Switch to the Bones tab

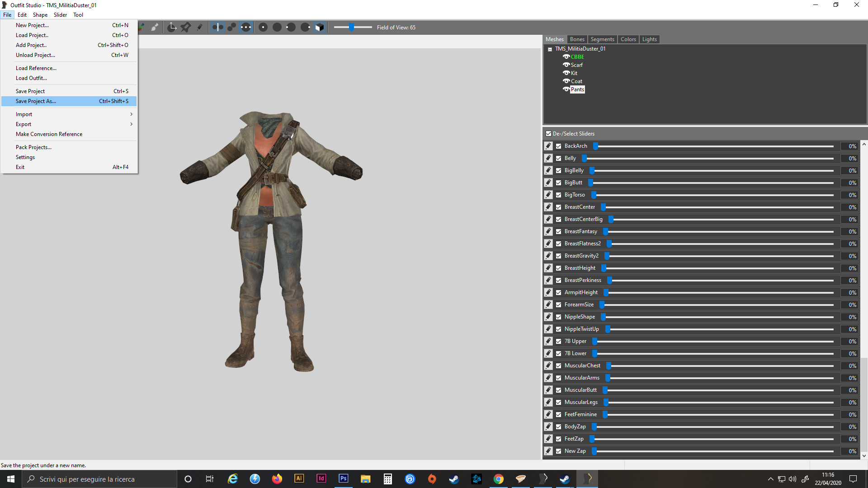[x=577, y=39]
